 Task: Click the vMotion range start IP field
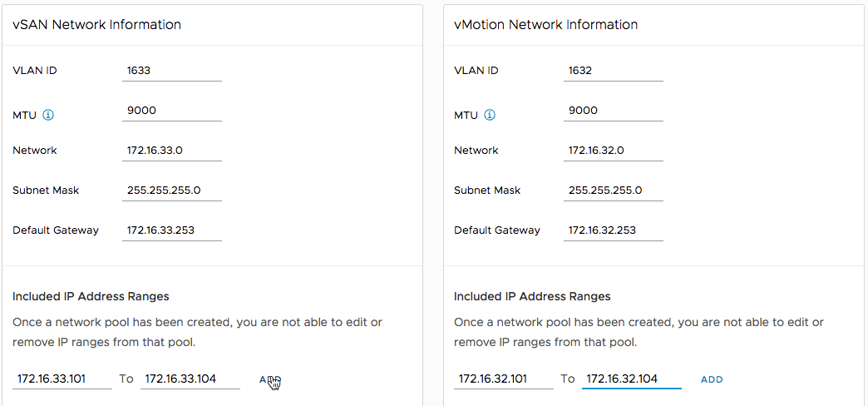point(504,379)
